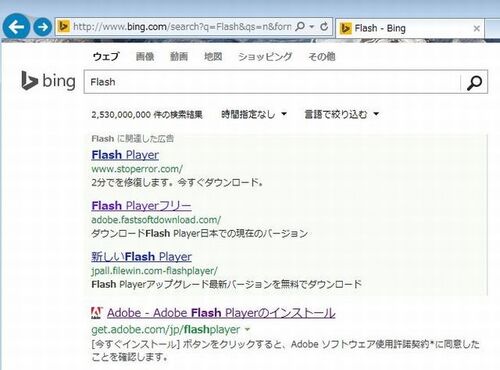Submit search with the magnifier button

tap(474, 82)
